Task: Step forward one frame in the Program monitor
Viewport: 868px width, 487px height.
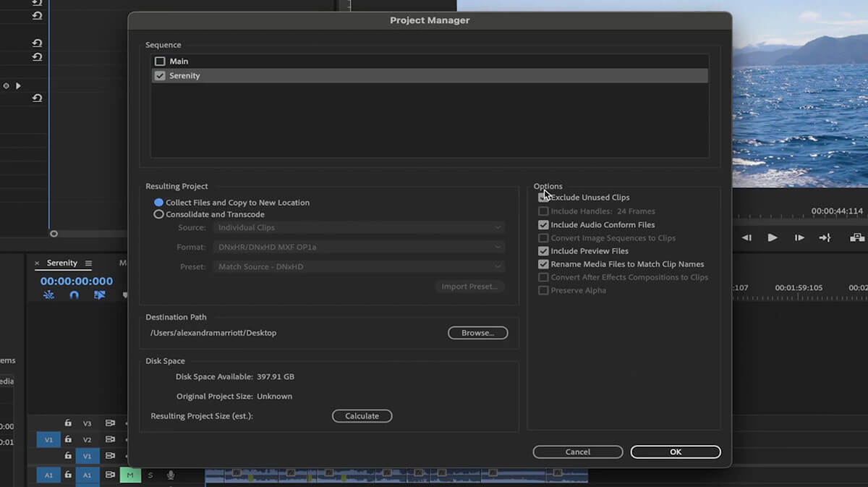Action: 798,237
